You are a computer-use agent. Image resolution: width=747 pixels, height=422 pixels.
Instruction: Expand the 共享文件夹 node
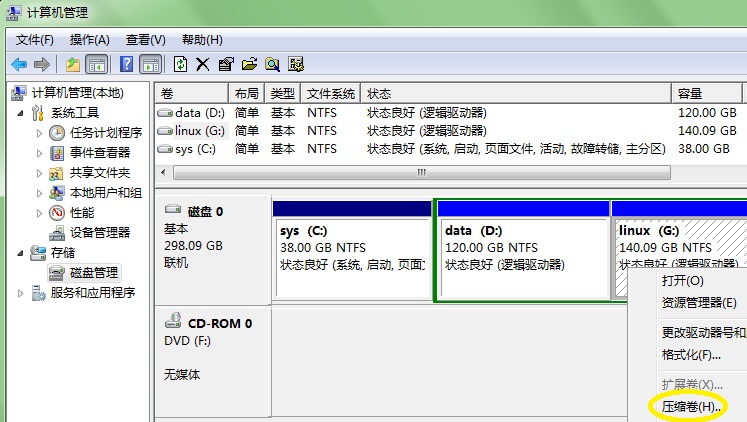coord(40,173)
